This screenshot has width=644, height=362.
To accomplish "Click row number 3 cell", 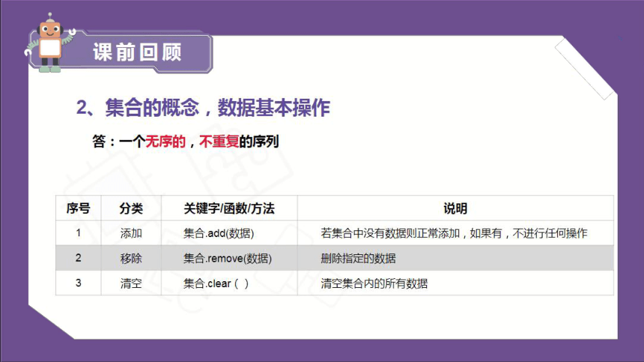I will point(78,283).
